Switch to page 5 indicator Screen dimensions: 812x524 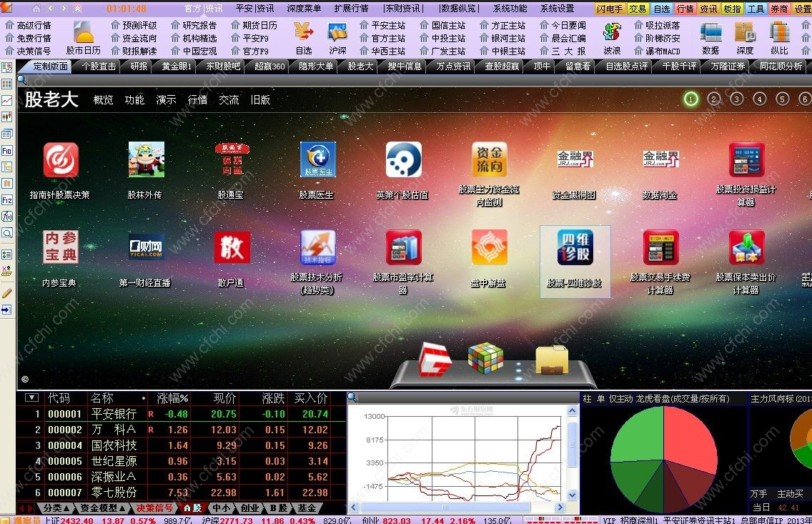tap(783, 99)
